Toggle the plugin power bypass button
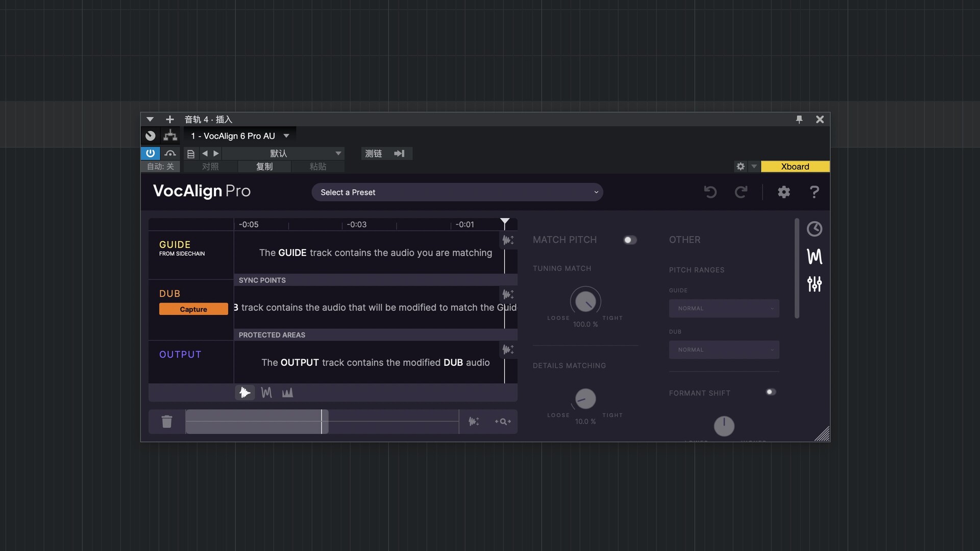Viewport: 980px width, 551px height. pyautogui.click(x=150, y=153)
